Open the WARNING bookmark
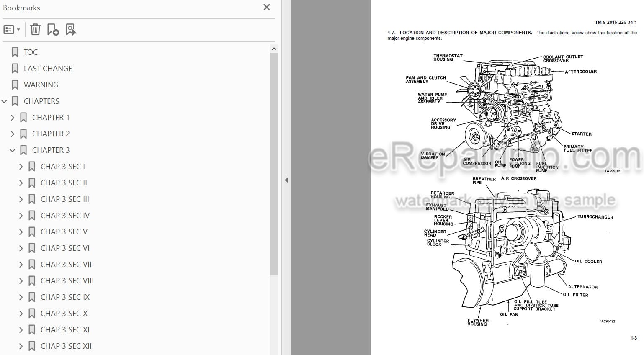 click(41, 85)
